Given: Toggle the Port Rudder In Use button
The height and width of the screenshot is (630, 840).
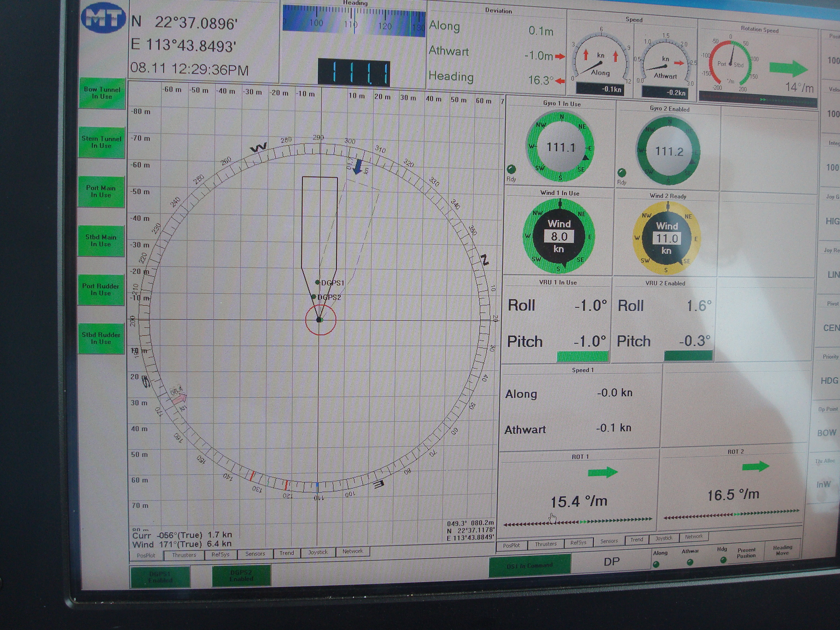Looking at the screenshot, I should point(101,289).
